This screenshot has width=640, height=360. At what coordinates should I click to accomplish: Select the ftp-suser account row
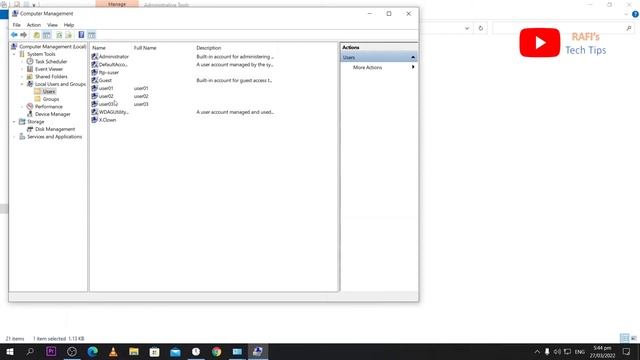click(x=109, y=72)
